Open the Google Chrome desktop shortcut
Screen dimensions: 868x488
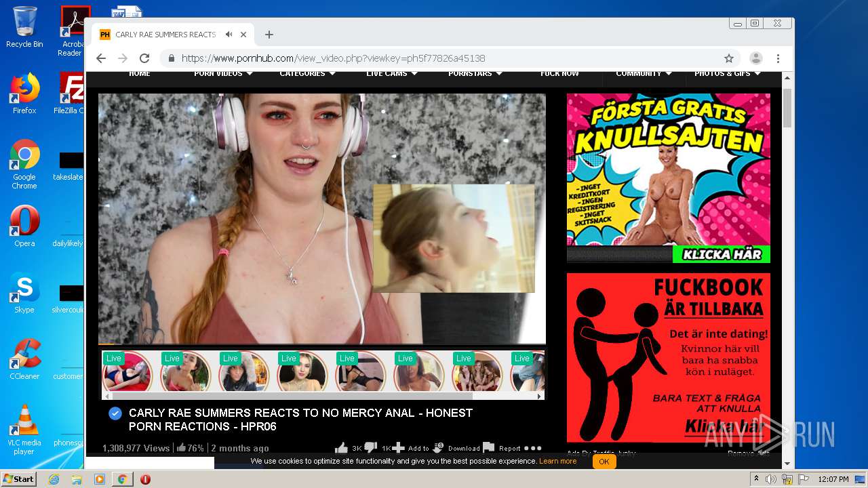24,164
